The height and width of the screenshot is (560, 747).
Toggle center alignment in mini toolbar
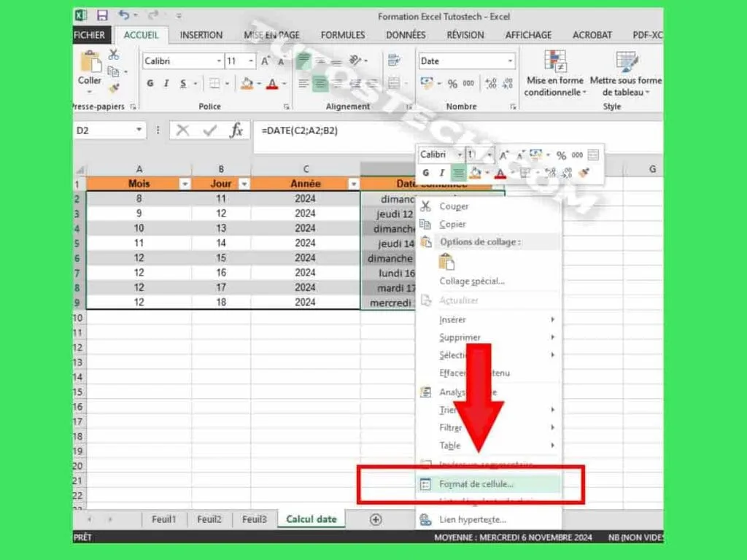pos(458,173)
